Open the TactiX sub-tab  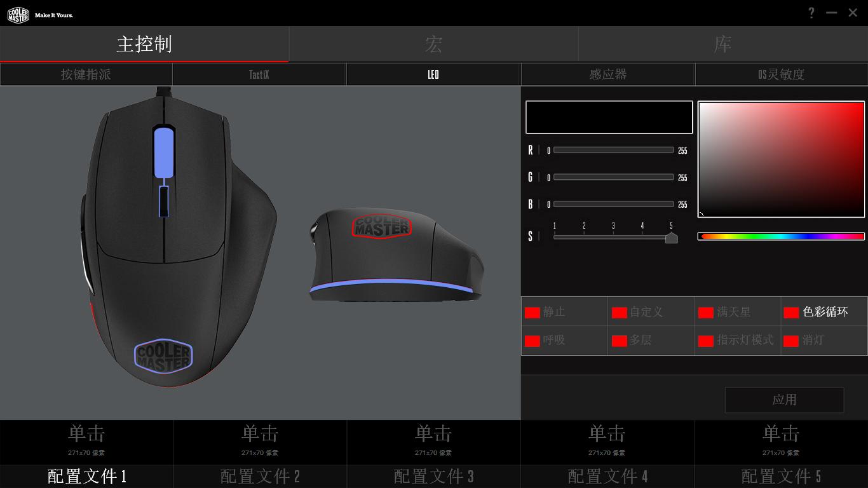point(259,74)
